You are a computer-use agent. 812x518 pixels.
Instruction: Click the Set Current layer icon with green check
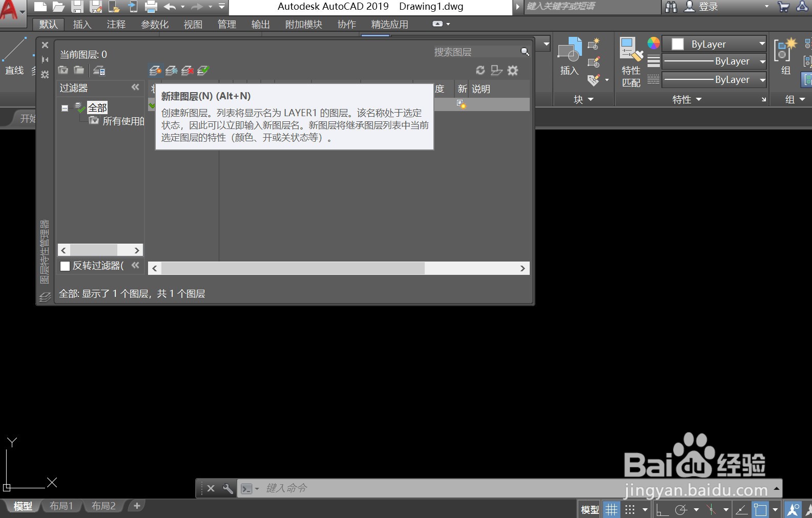pyautogui.click(x=203, y=71)
